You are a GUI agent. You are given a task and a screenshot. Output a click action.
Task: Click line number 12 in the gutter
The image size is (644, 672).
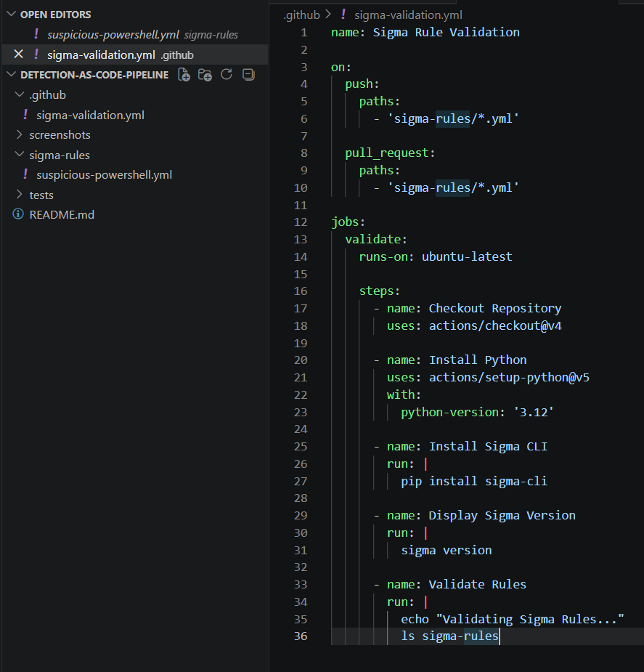pos(301,222)
